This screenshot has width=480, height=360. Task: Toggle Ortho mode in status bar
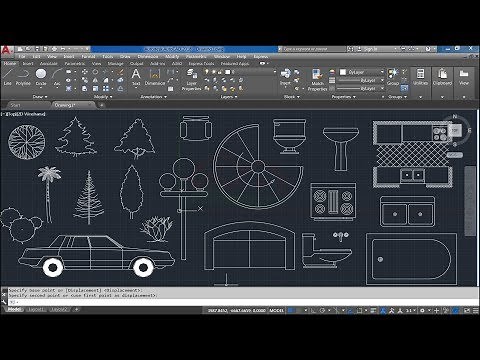[313, 310]
